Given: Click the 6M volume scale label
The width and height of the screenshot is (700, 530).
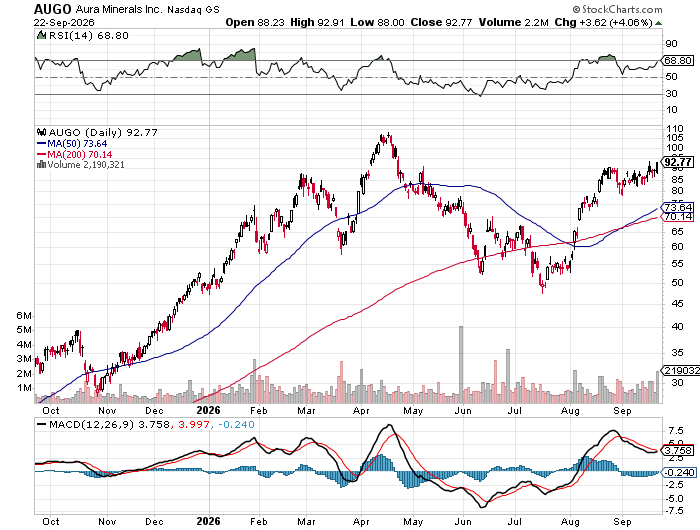Looking at the screenshot, I should click(24, 316).
